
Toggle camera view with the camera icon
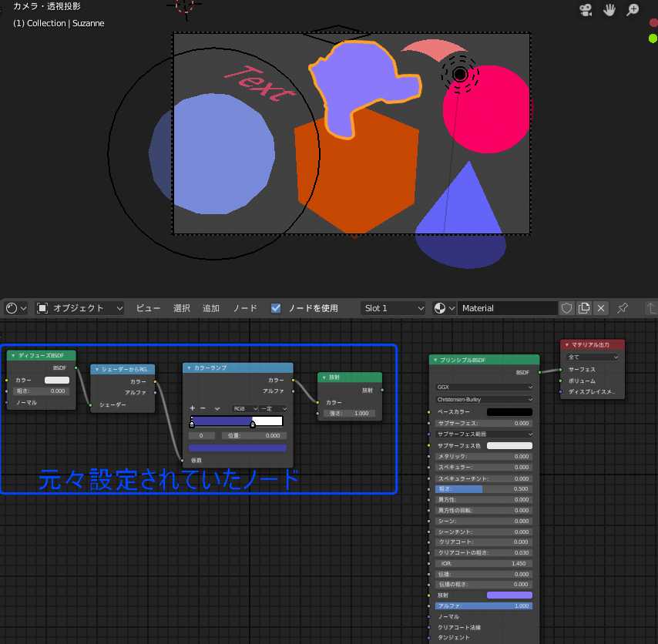click(x=586, y=10)
